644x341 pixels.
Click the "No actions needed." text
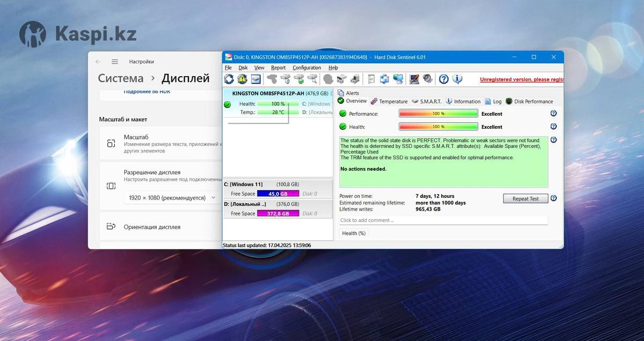363,169
